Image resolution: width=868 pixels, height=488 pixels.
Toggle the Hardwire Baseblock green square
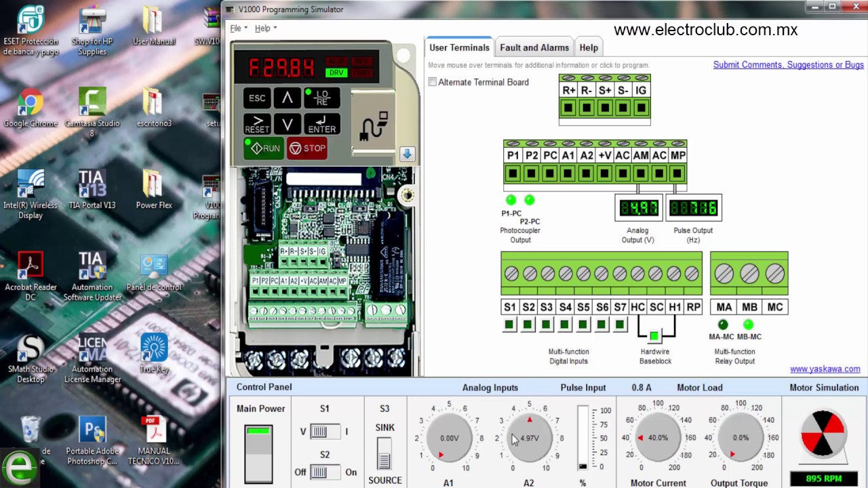pos(654,336)
